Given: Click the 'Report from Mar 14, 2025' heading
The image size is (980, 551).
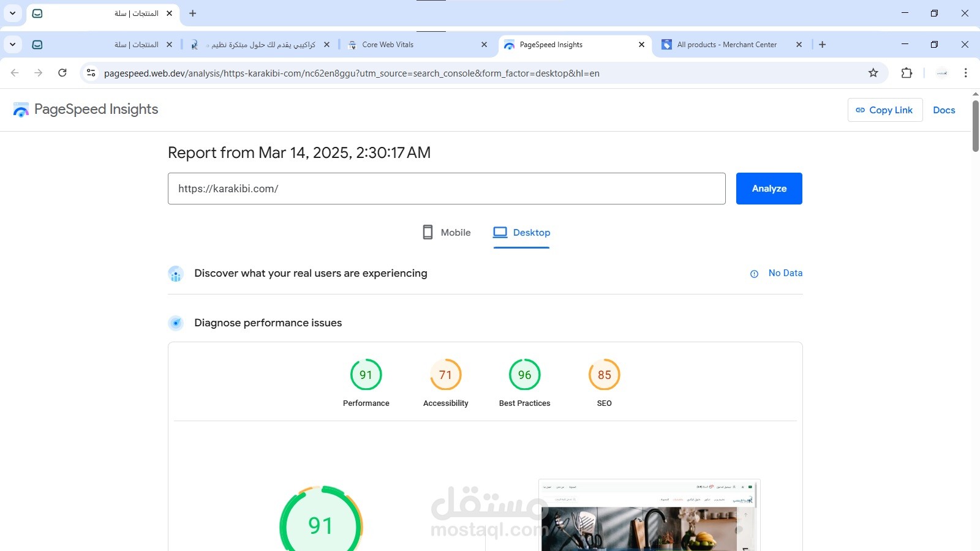Looking at the screenshot, I should pos(299,152).
